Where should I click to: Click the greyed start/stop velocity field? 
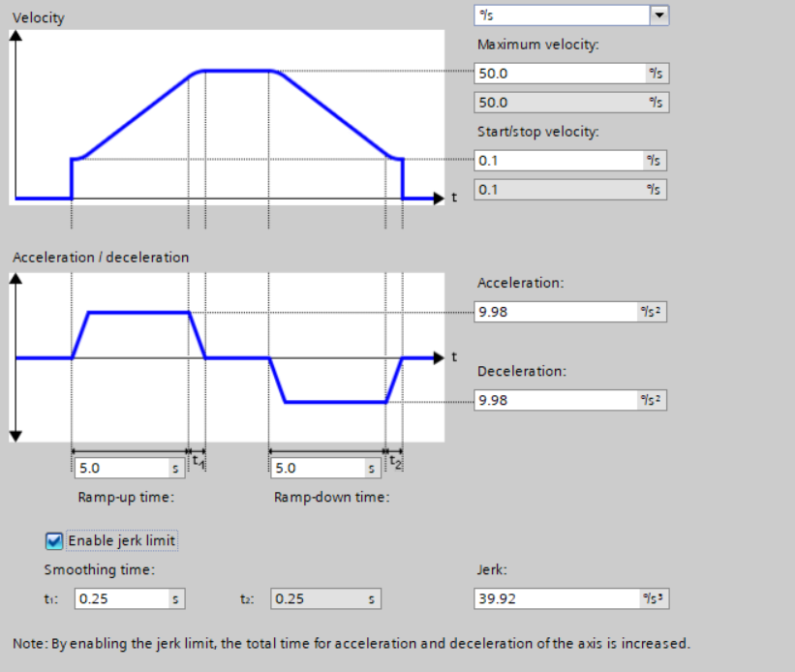570,190
